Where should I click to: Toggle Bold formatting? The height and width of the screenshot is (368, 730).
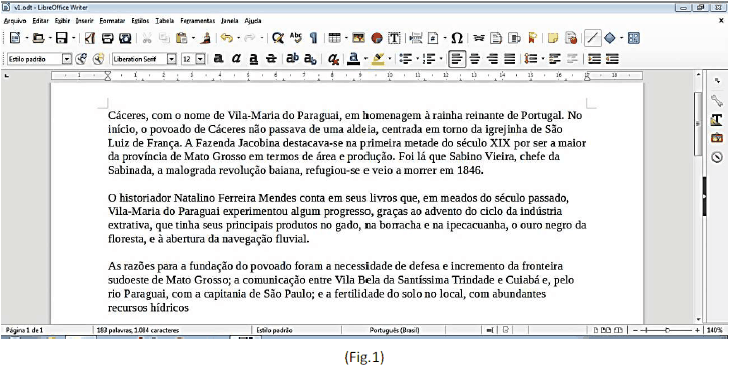pos(218,59)
